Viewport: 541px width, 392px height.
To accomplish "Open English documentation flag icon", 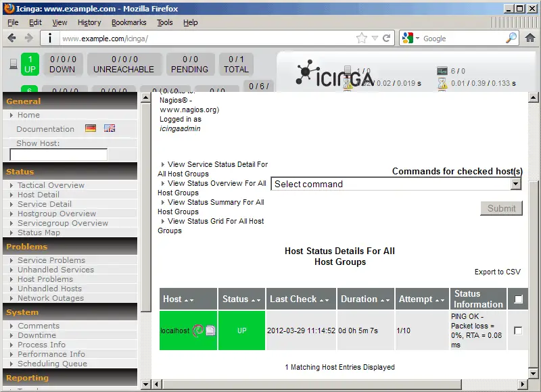I will tap(110, 128).
